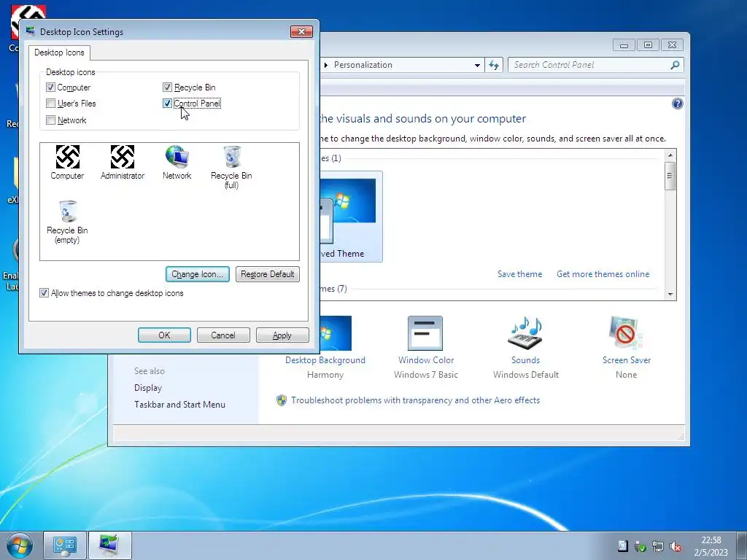The image size is (747, 560).
Task: Select the Desktop Icons tab
Action: tap(59, 52)
